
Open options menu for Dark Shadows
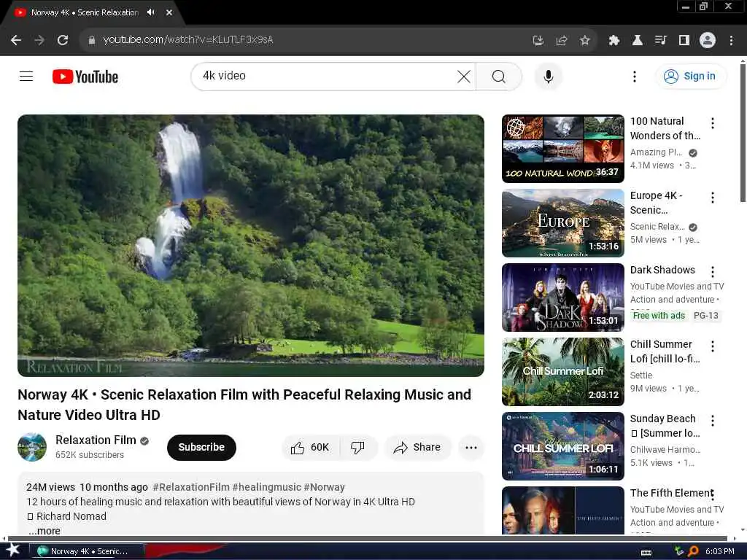coord(712,272)
